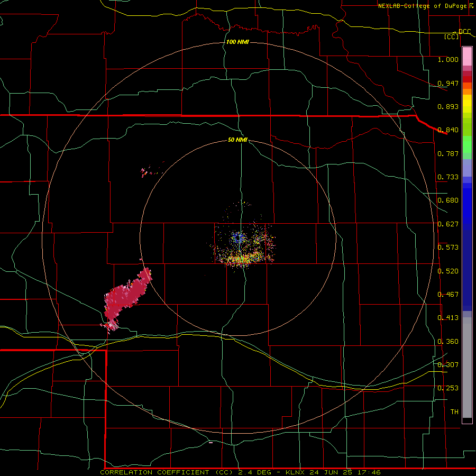
Task: Click the 0.733 scale value
Action: [448, 177]
